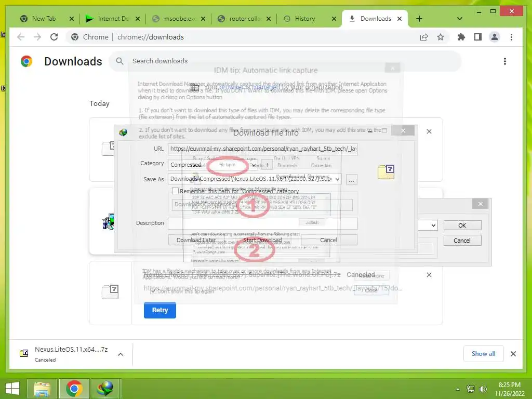Open the Windows Start button

click(12, 389)
